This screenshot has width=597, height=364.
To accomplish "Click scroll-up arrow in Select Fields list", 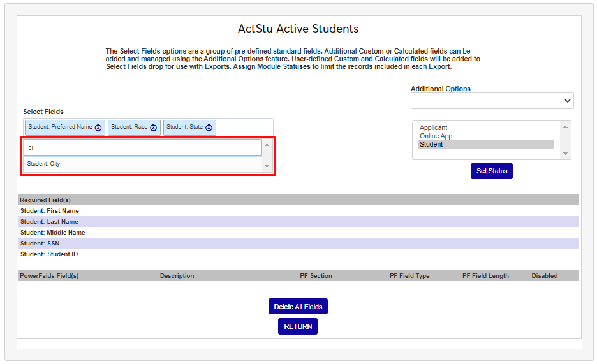I will (267, 145).
